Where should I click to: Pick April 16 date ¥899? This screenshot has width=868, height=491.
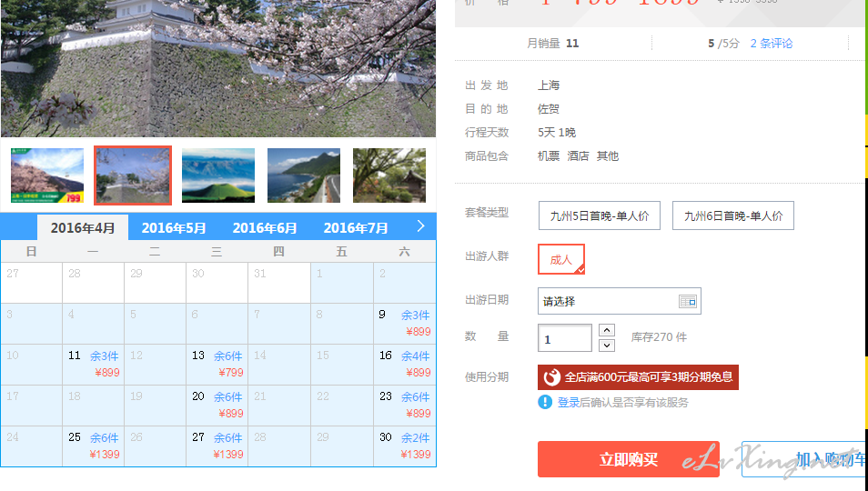(x=405, y=365)
